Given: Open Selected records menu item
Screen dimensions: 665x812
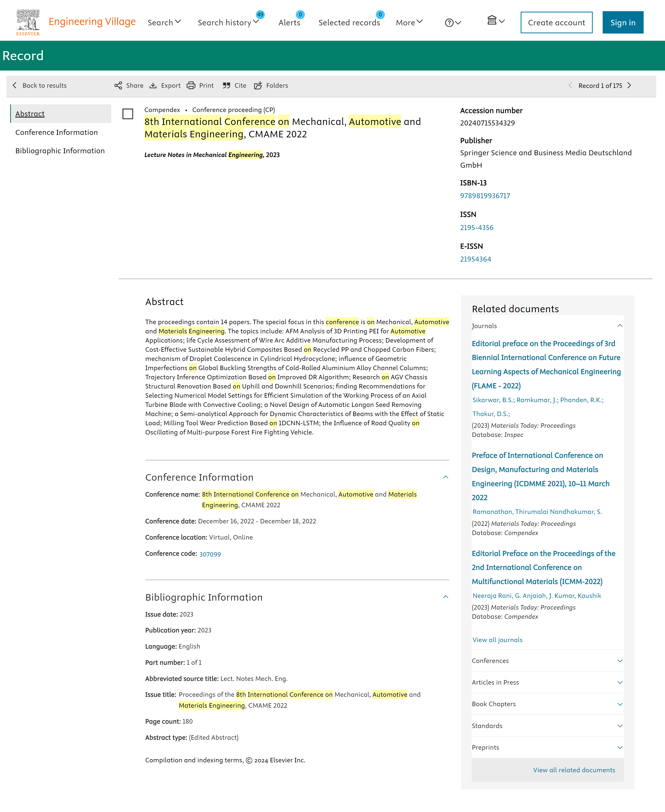Looking at the screenshot, I should click(x=349, y=23).
